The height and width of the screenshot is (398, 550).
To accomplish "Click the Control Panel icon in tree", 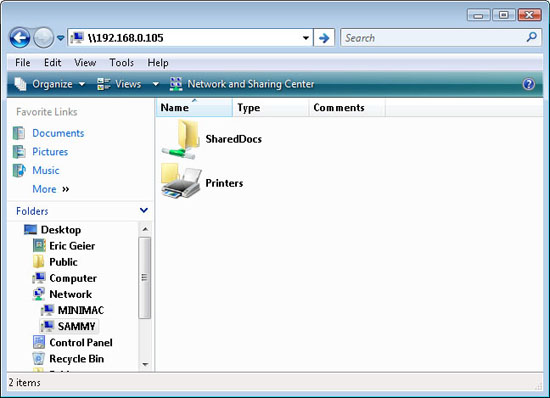I will click(39, 343).
